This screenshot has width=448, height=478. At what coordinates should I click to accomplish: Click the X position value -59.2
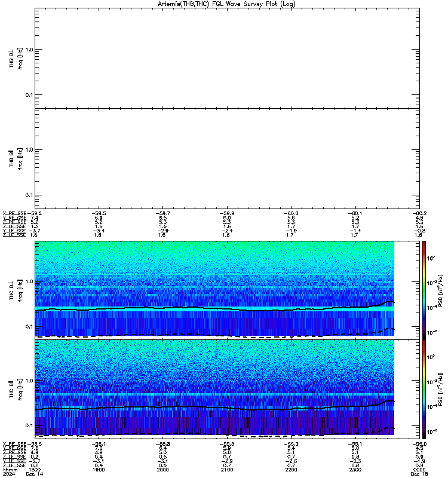tap(35, 213)
